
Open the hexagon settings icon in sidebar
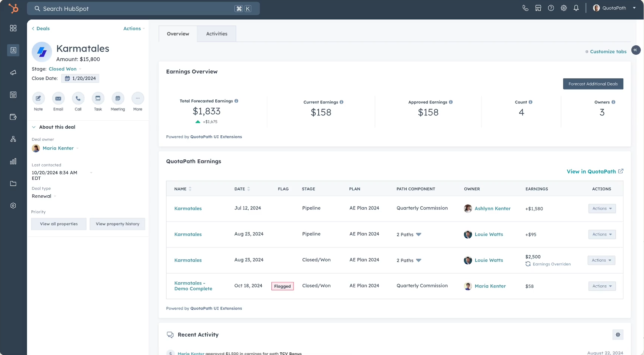click(x=13, y=205)
